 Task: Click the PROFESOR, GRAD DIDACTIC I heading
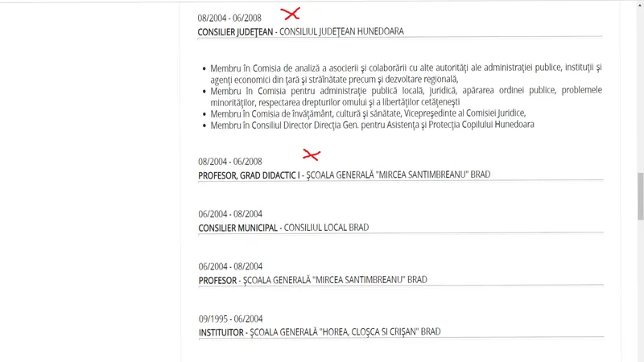[x=249, y=175]
